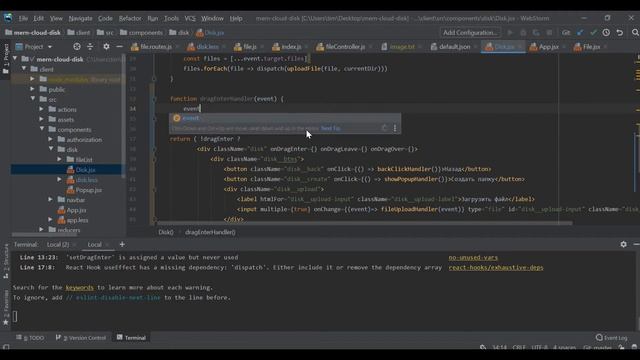Click the horizontal editor scrollbar
The image size is (640, 360).
[365, 223]
